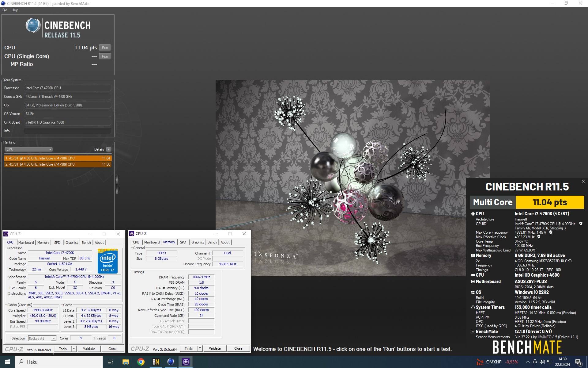The image size is (588, 368).
Task: Minimize the right CPU-Z window
Action: click(216, 234)
